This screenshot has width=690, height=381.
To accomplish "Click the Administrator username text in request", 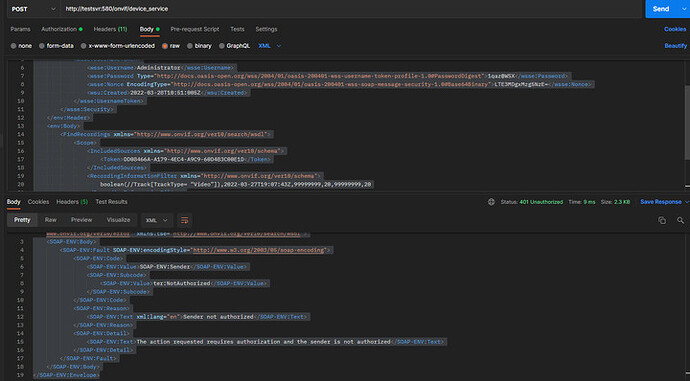I will (158, 68).
